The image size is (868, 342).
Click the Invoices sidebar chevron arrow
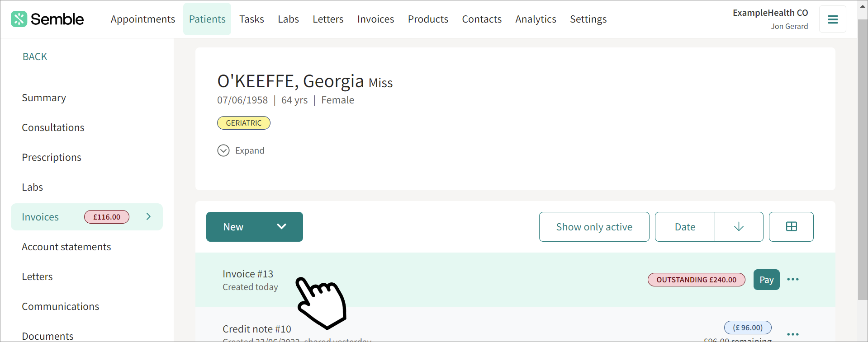coord(148,217)
